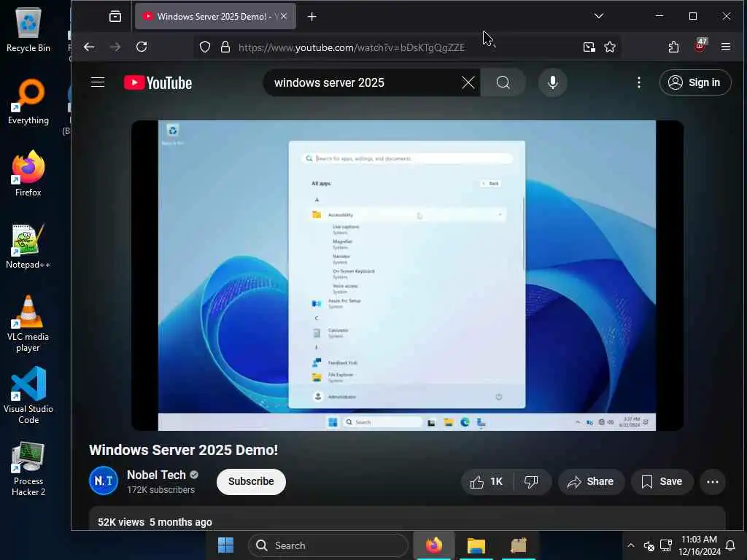Submit search with magnifier button
This screenshot has height=560, width=747.
pos(503,83)
